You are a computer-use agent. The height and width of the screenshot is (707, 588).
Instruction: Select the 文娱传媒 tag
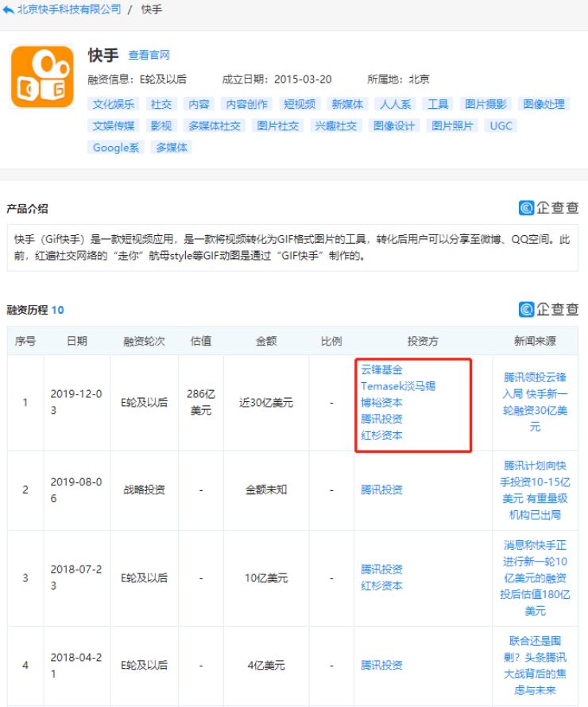pos(114,126)
